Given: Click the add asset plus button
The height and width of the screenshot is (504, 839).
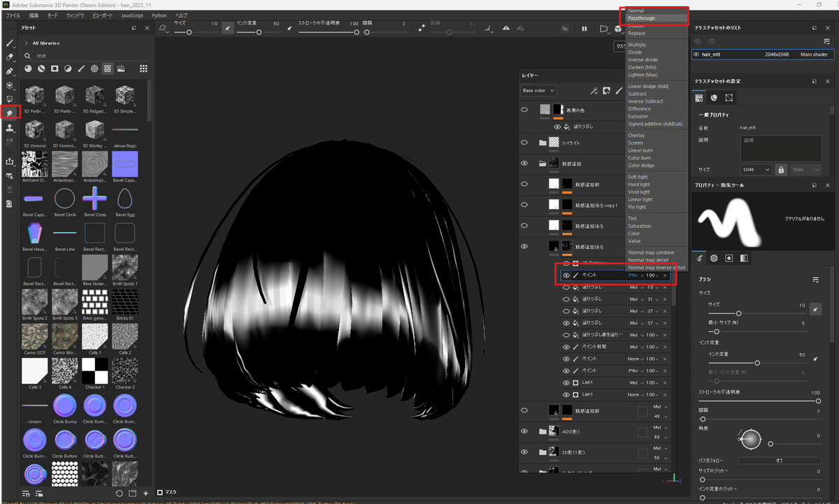Looking at the screenshot, I should [x=145, y=494].
